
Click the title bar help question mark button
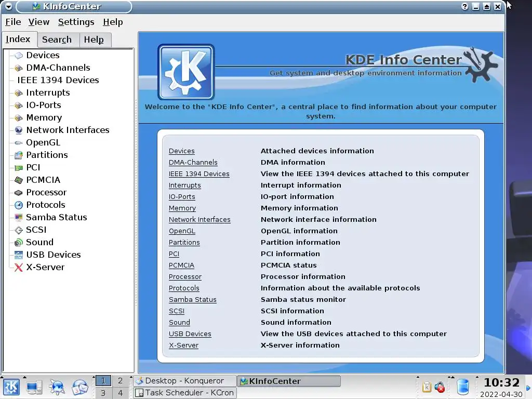tap(464, 6)
